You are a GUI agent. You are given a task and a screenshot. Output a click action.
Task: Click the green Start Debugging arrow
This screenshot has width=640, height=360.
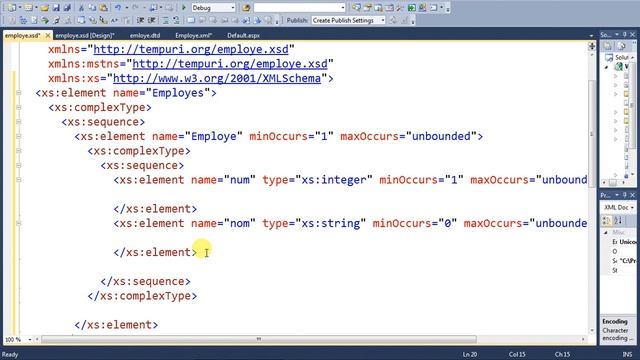(184, 8)
